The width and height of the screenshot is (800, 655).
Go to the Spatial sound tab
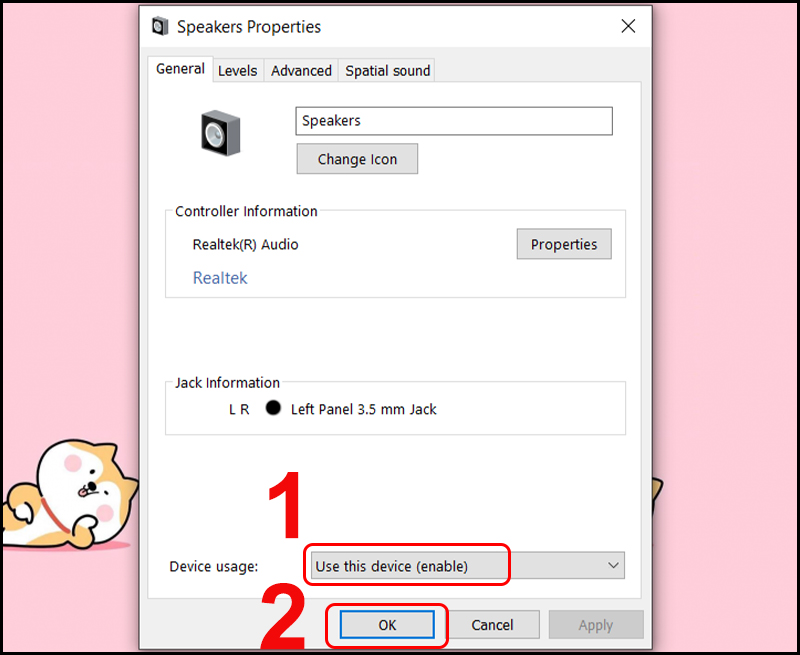[x=387, y=70]
